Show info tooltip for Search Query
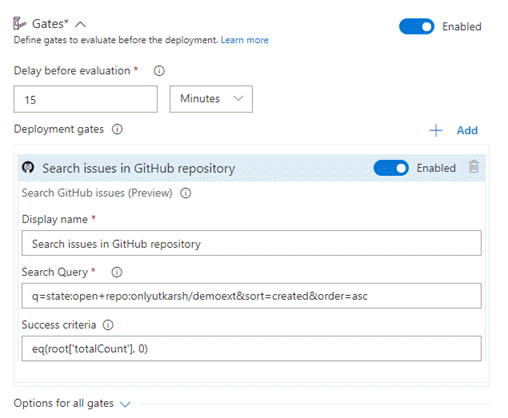 (x=117, y=272)
